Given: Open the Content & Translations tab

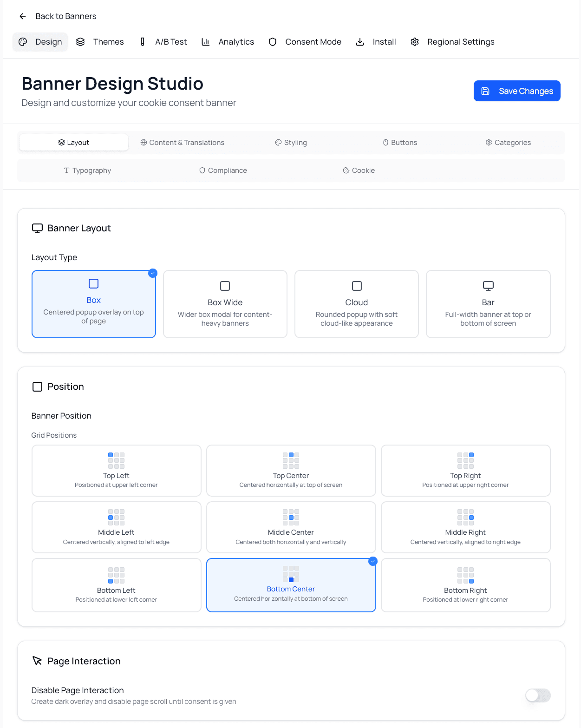Looking at the screenshot, I should (x=183, y=143).
